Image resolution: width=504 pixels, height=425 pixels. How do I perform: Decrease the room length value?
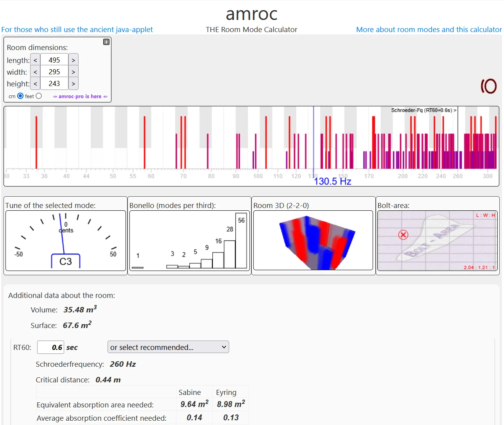coord(35,60)
